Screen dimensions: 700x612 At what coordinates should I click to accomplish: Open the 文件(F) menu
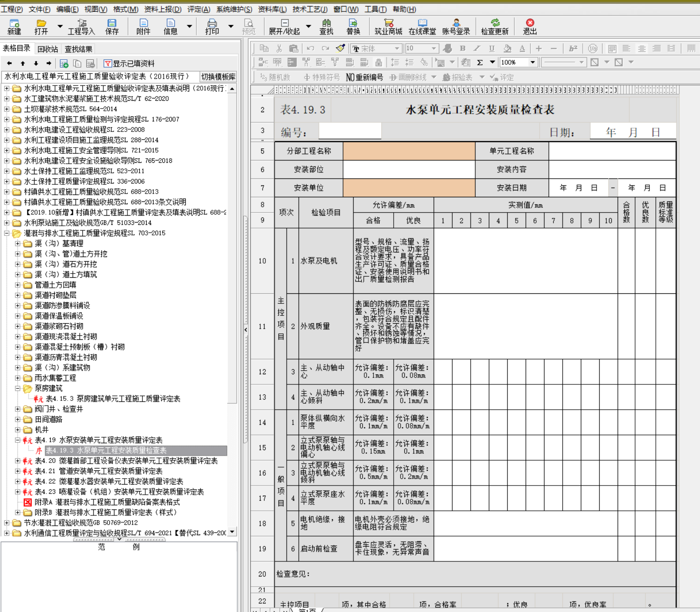pos(40,9)
